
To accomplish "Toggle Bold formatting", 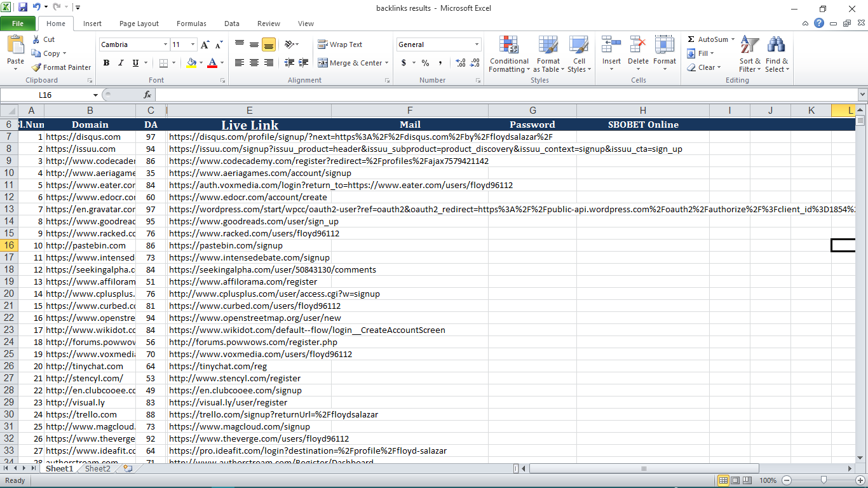I will click(x=106, y=63).
